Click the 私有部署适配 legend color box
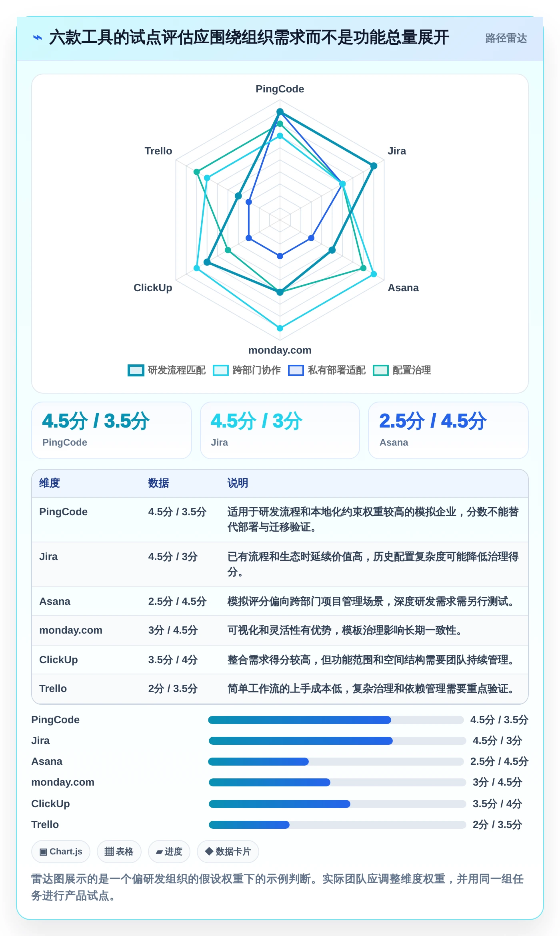The width and height of the screenshot is (560, 936). tap(296, 370)
